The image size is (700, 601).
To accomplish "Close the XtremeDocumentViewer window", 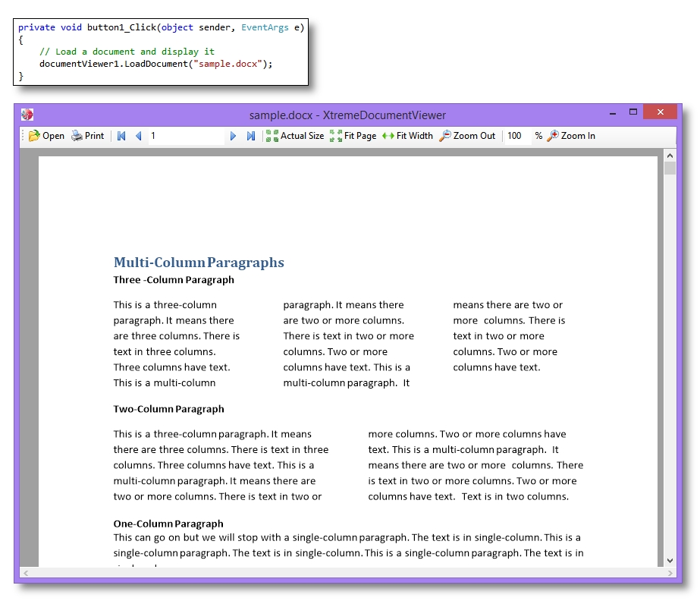I will (661, 112).
